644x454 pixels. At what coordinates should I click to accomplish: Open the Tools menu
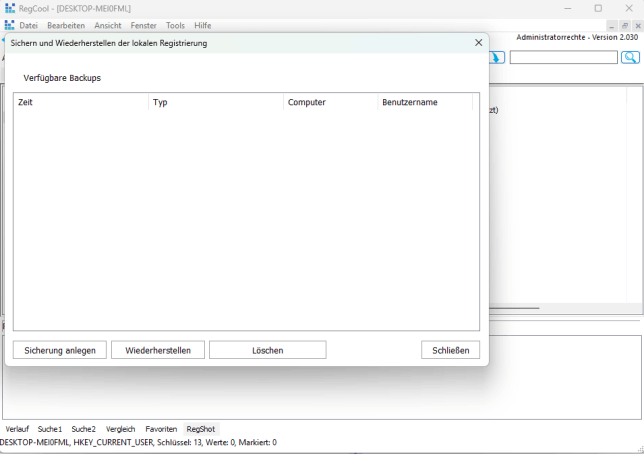tap(175, 25)
